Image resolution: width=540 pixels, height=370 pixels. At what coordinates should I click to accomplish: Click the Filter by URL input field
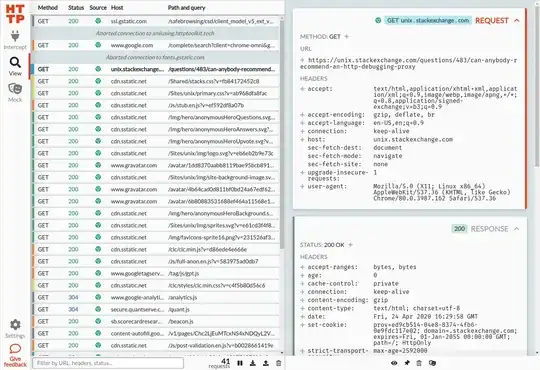pos(108,363)
